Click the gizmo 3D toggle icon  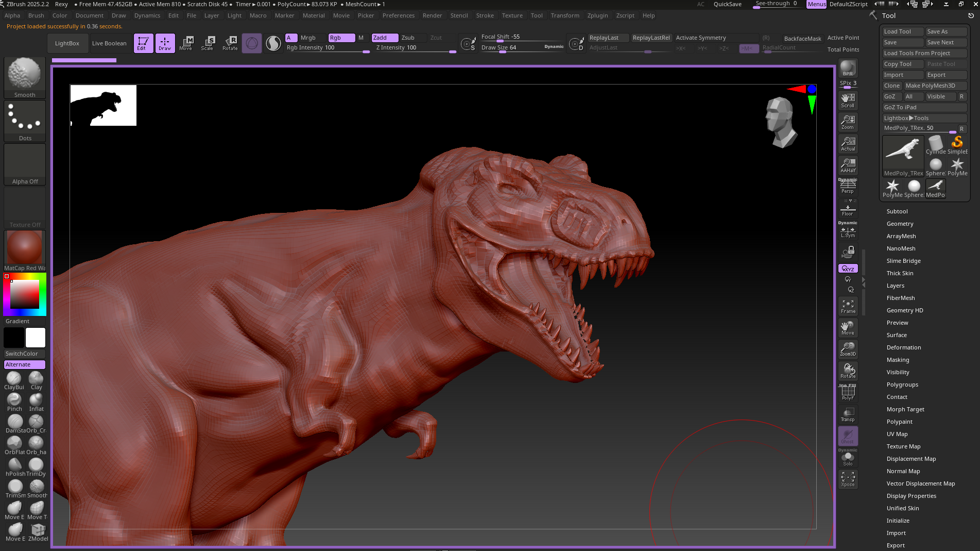coord(252,43)
